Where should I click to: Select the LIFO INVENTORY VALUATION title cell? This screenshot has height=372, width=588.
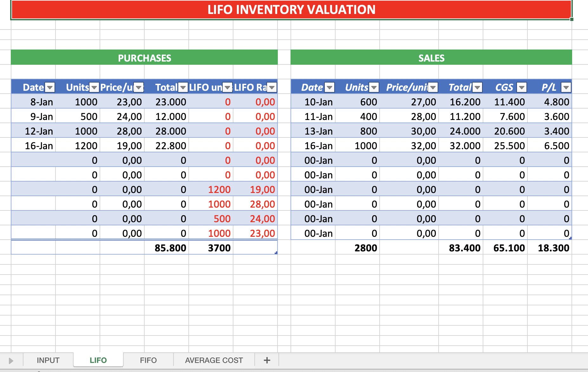[291, 10]
